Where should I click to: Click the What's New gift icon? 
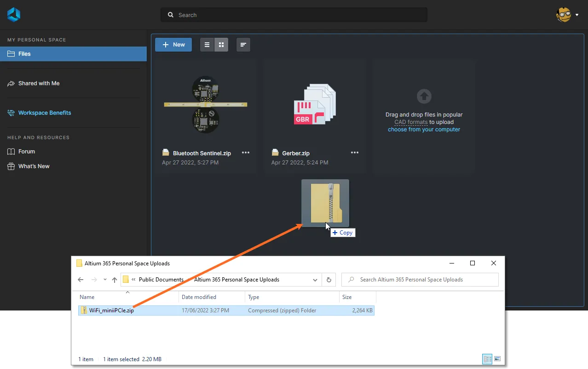(11, 166)
